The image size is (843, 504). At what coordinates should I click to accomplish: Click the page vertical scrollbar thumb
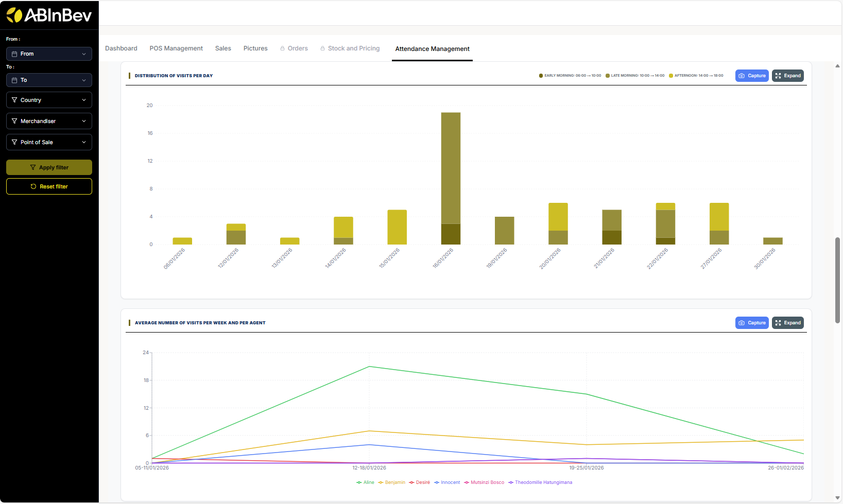tap(837, 280)
